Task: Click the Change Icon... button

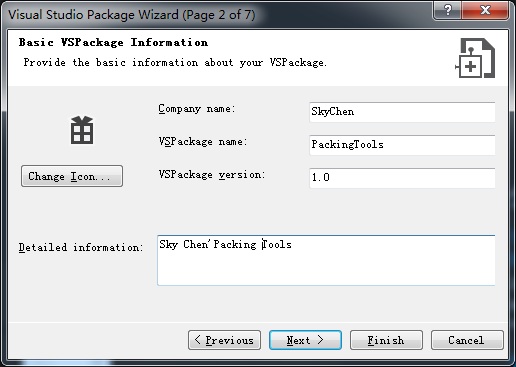Action: tap(72, 176)
